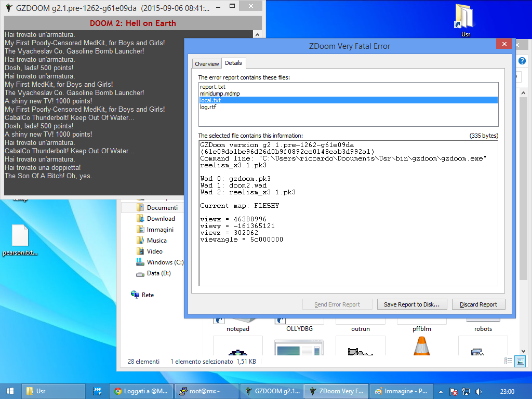Select the robots item in Explorer
The image size is (532, 399).
point(483,326)
